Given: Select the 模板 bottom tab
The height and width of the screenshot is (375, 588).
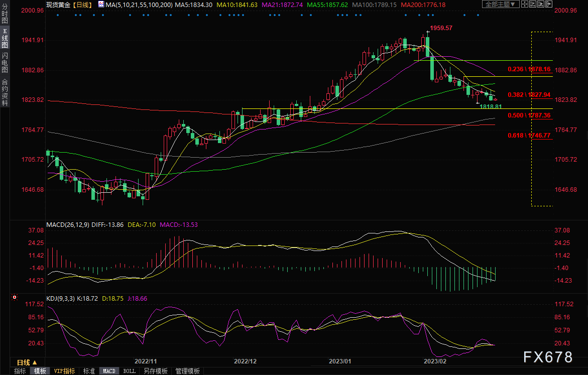Looking at the screenshot, I should tap(40, 371).
